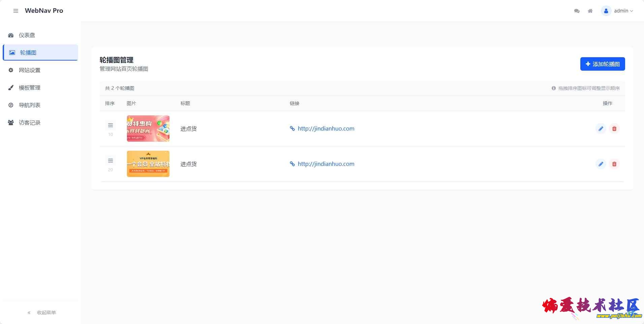Screen dimensions: 644x324
Task: View 访客记录 in the sidebar
Action: pyautogui.click(x=30, y=122)
